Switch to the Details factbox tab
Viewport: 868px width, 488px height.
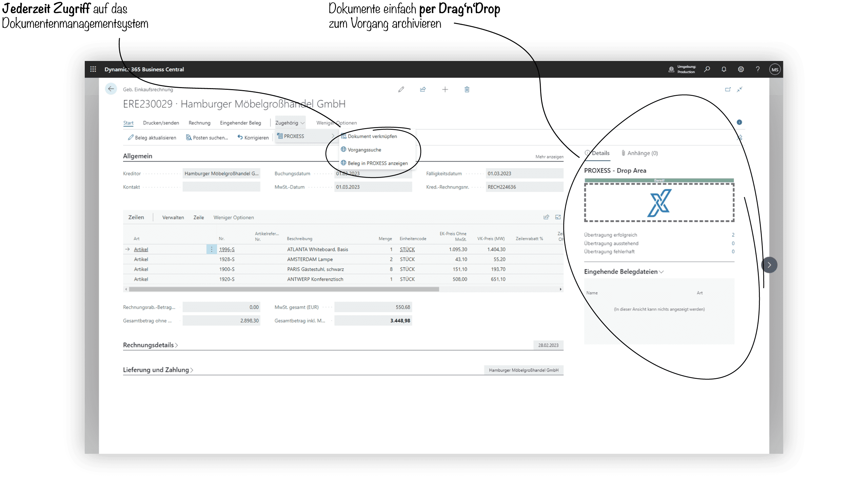click(x=597, y=153)
